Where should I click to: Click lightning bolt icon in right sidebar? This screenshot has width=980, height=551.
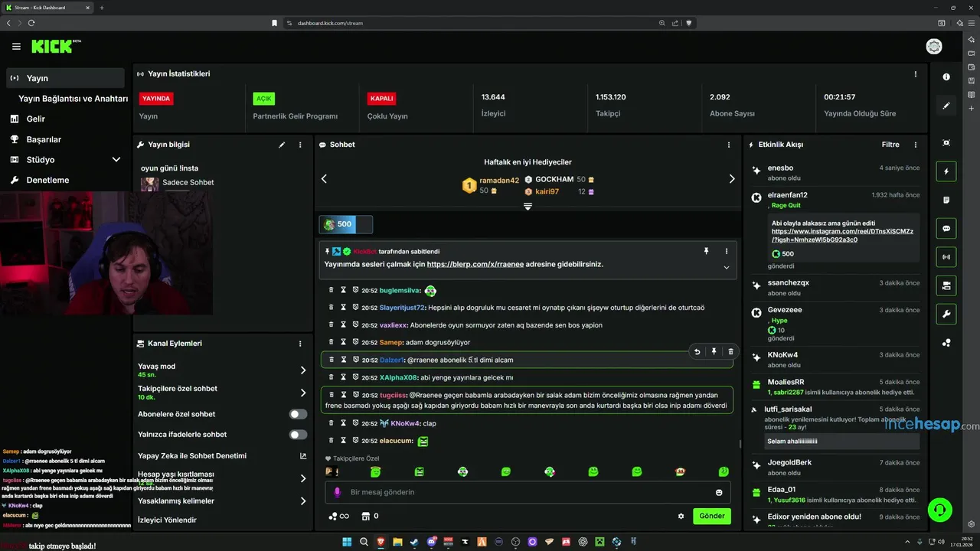(x=946, y=171)
